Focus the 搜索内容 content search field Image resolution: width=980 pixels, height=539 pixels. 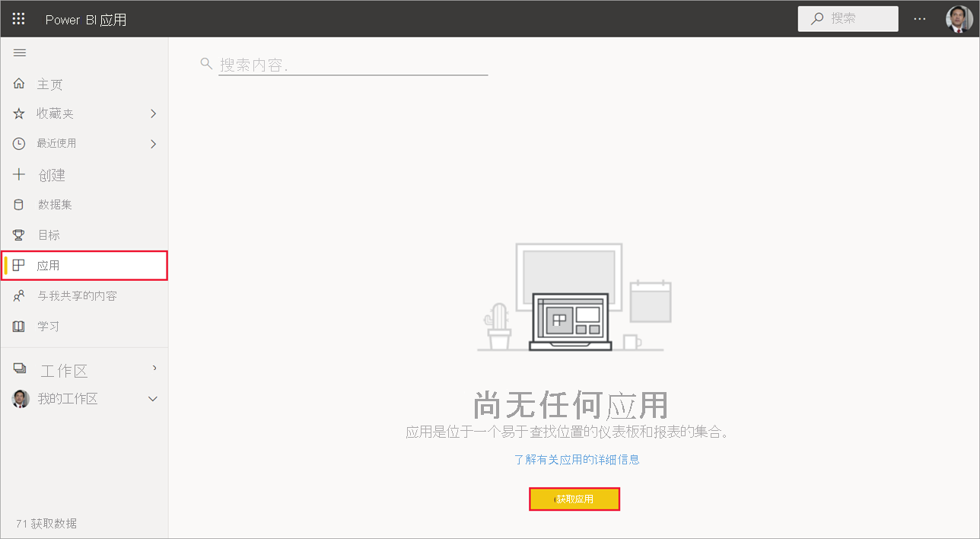coord(353,65)
